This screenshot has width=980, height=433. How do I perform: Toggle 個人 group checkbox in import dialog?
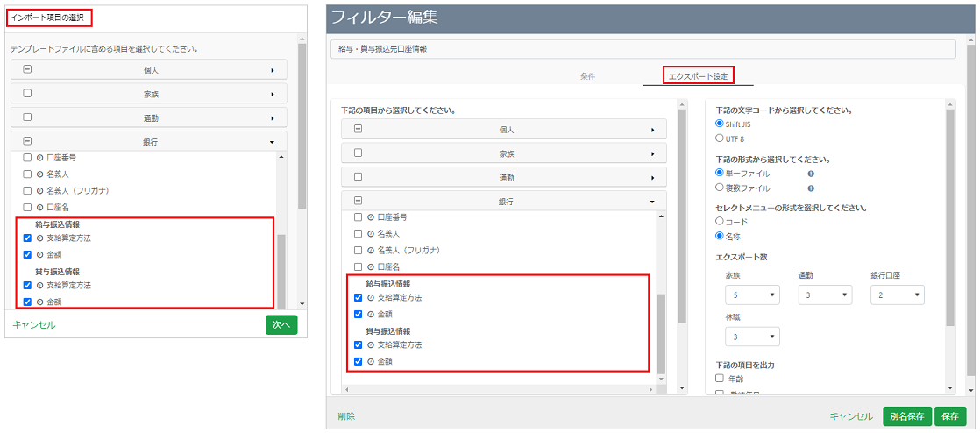27,70
